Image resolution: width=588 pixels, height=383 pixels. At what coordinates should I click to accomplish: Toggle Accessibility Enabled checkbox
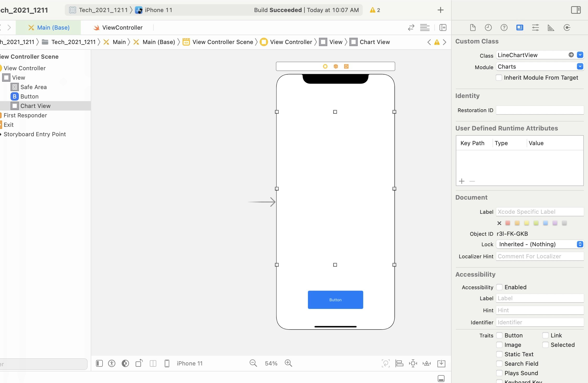499,287
